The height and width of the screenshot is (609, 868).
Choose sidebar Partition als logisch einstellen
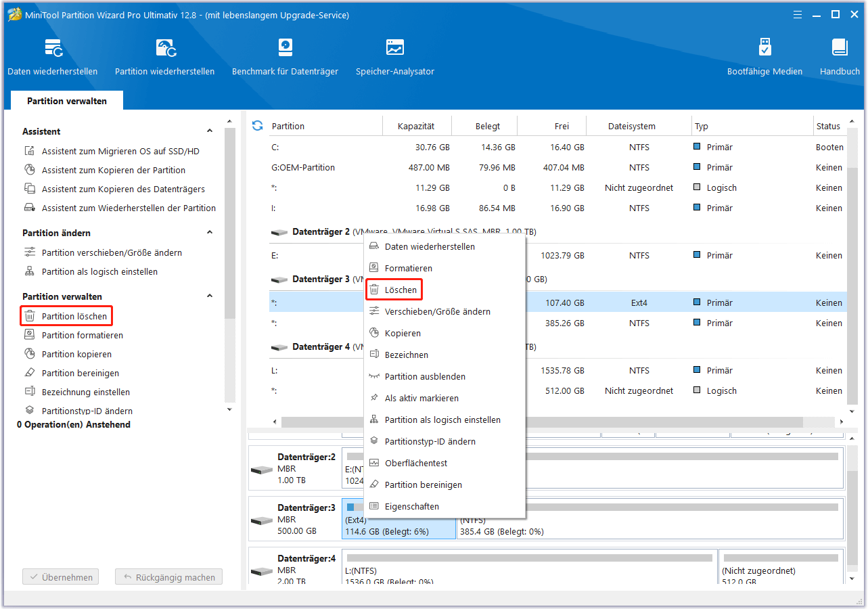(x=91, y=272)
